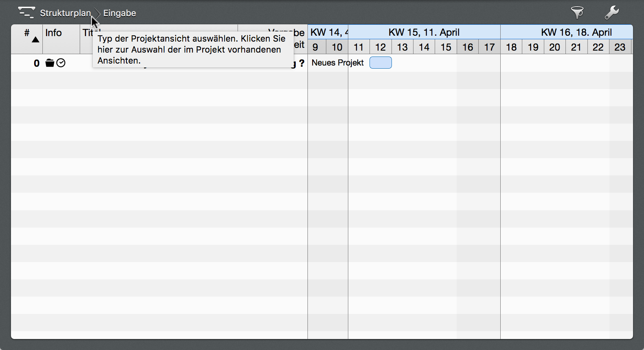Click the Strukturplan outline icon

[x=26, y=13]
